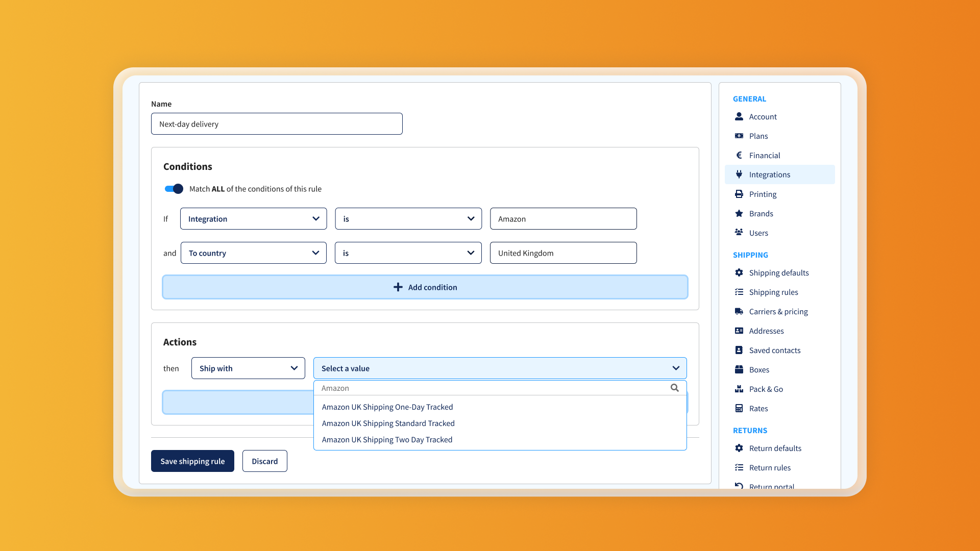Click the Plans money icon
Viewport: 980px width, 551px height.
[x=739, y=136]
